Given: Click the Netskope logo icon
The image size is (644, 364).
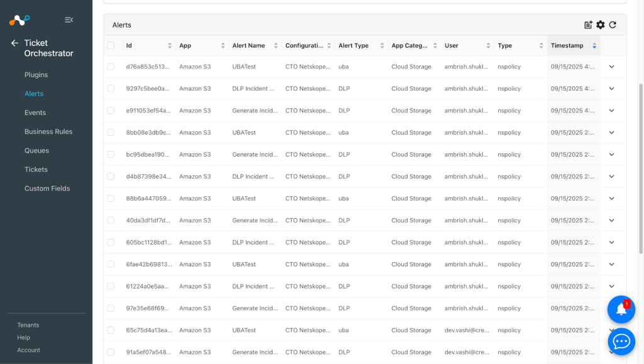Looking at the screenshot, I should click(x=19, y=19).
